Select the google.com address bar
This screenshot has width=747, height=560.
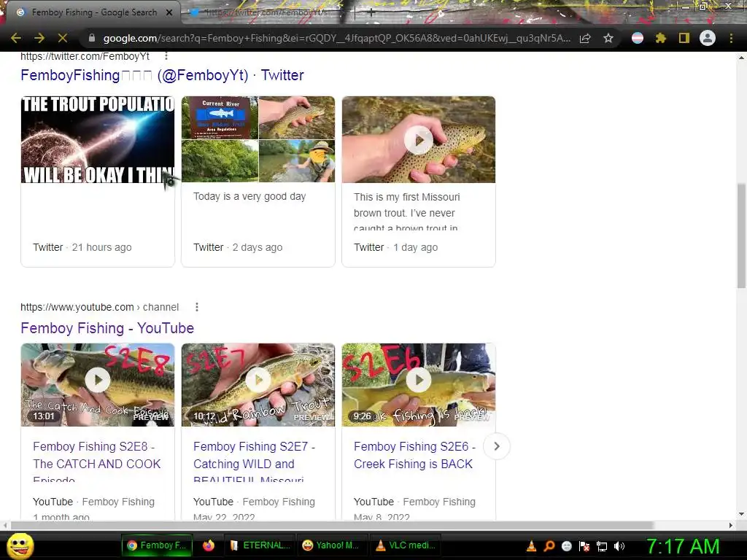pos(336,38)
